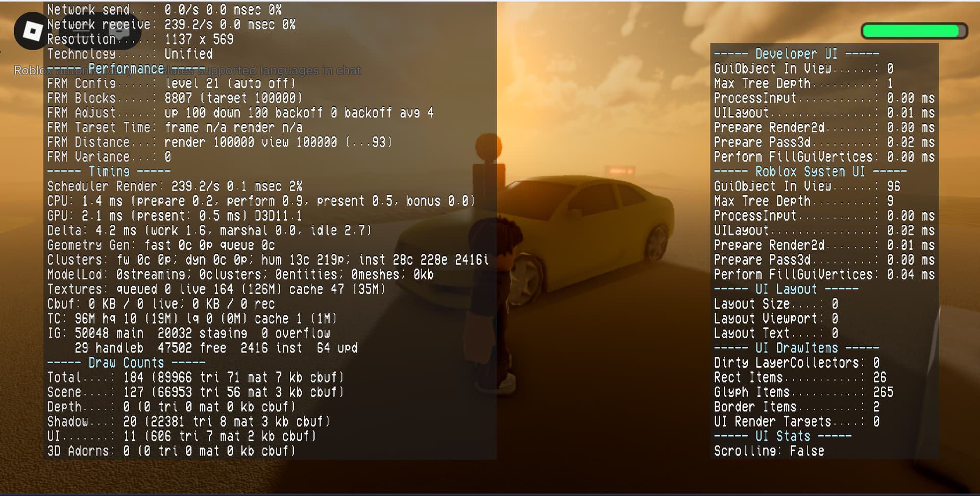Select "Perform FillGuiVertices" 0.04 ms line

point(824,275)
